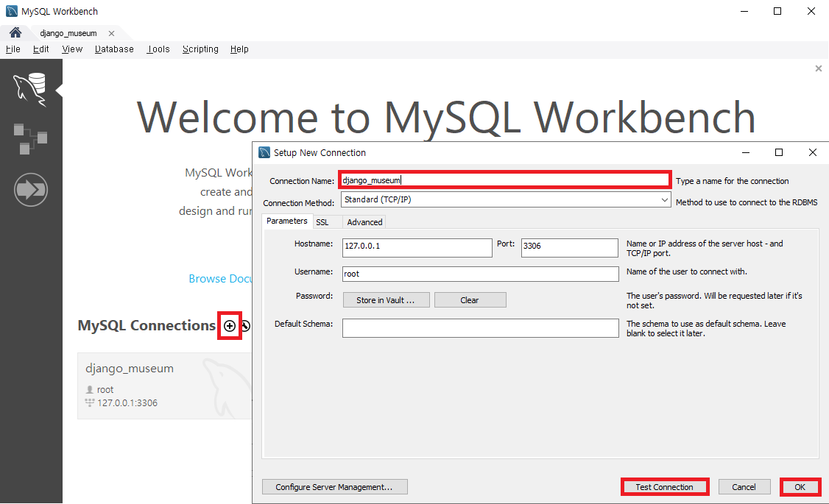
Task: Click the Connection Name field
Action: click(x=505, y=180)
